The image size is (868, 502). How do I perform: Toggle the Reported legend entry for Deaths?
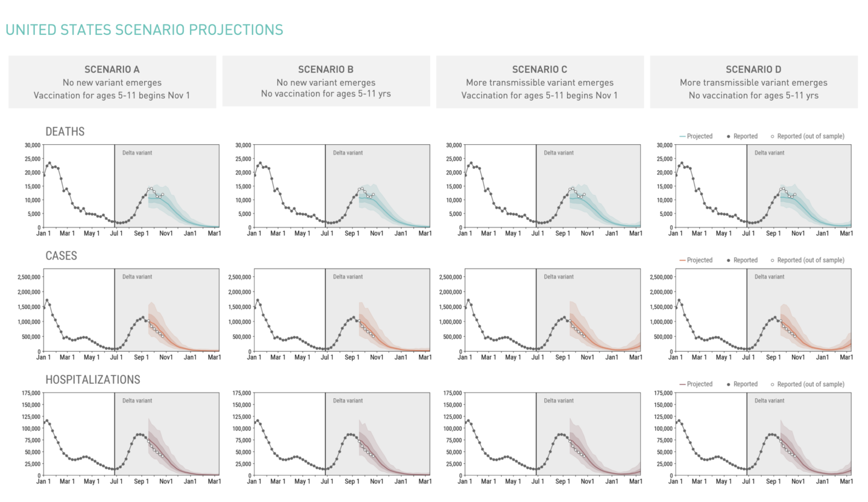[x=742, y=136]
